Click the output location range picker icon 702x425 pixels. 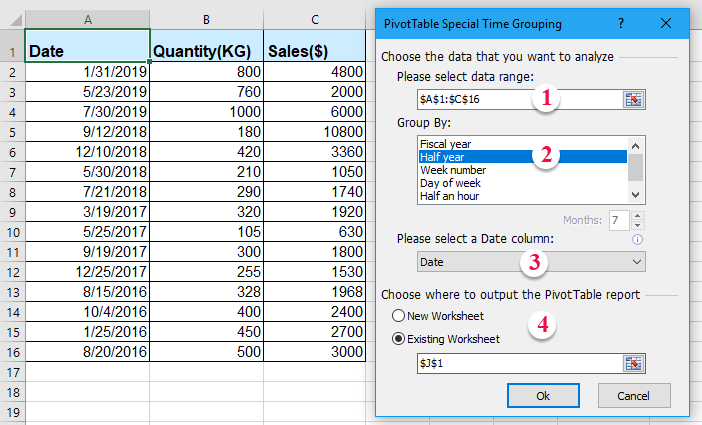(634, 362)
